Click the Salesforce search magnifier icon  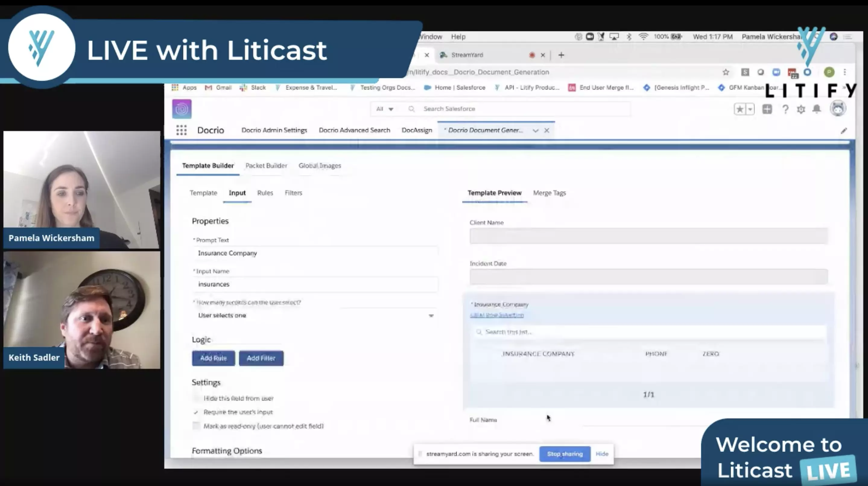point(411,109)
